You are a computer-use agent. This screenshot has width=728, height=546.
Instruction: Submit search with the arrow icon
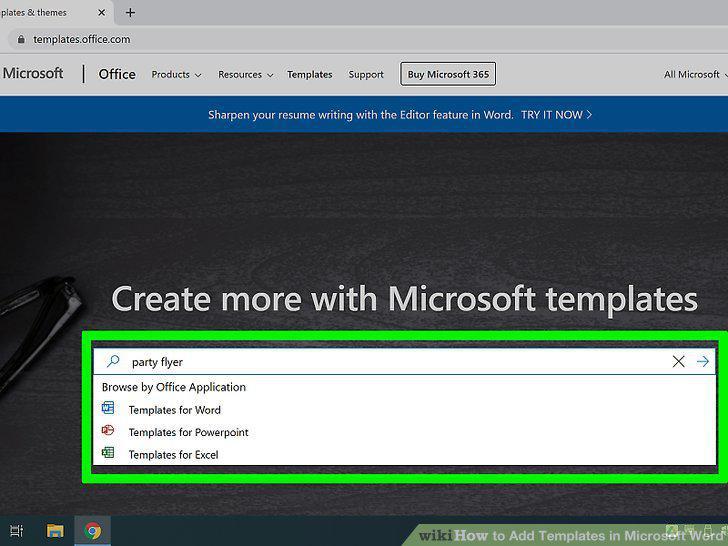(x=703, y=361)
